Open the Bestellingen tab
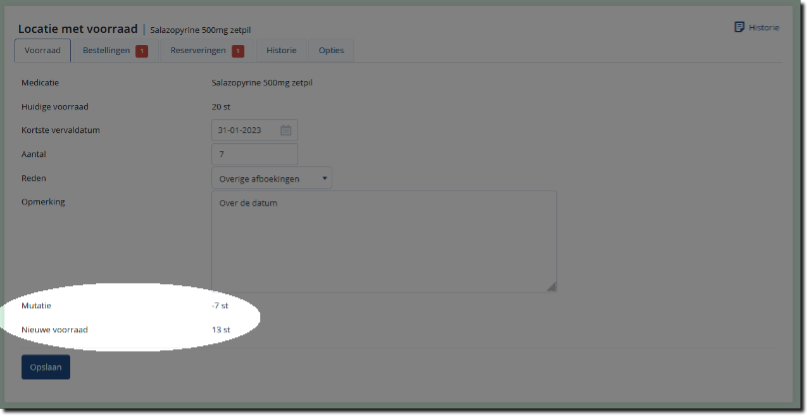 point(106,51)
